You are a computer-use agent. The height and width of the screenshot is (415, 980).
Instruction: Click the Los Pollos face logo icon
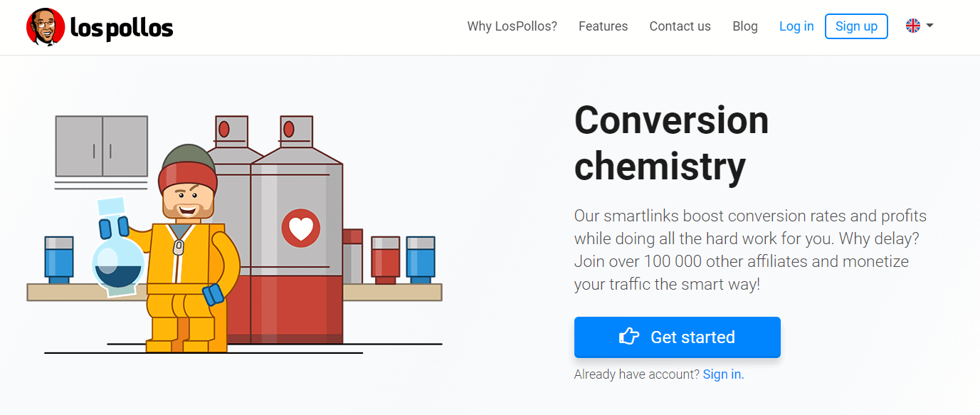point(46,27)
